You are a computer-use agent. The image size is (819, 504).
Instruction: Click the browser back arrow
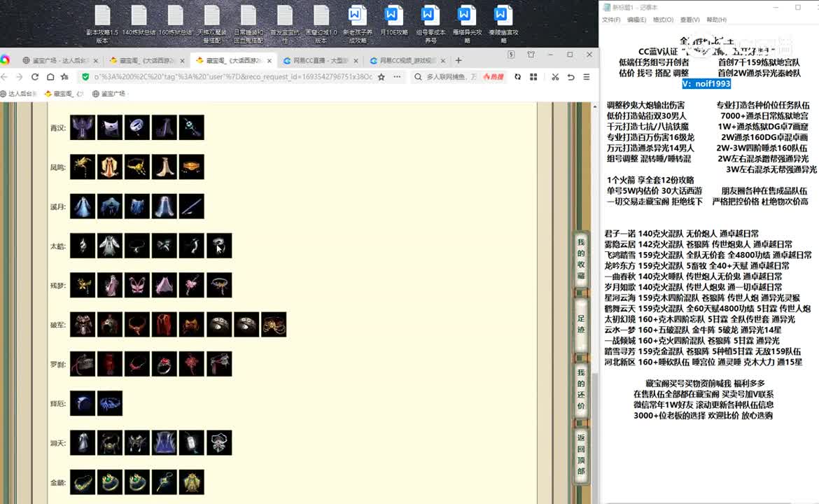coord(5,77)
